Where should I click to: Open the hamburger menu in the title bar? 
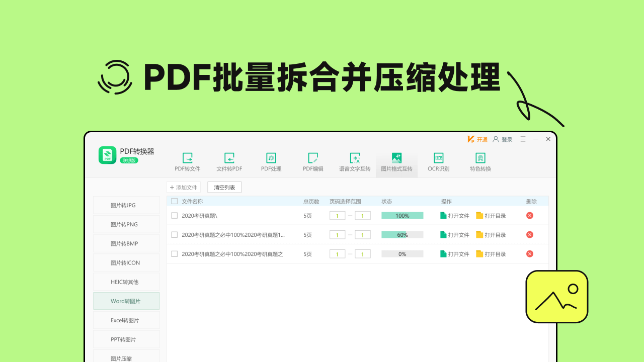522,139
